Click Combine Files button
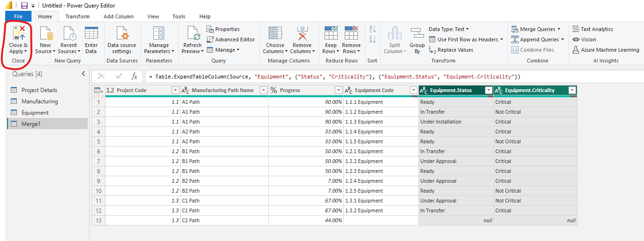This screenshot has width=644, height=241. point(532,50)
